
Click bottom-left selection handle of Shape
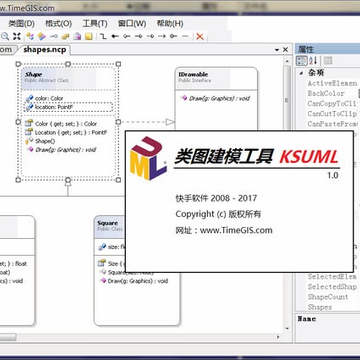tap(18, 180)
